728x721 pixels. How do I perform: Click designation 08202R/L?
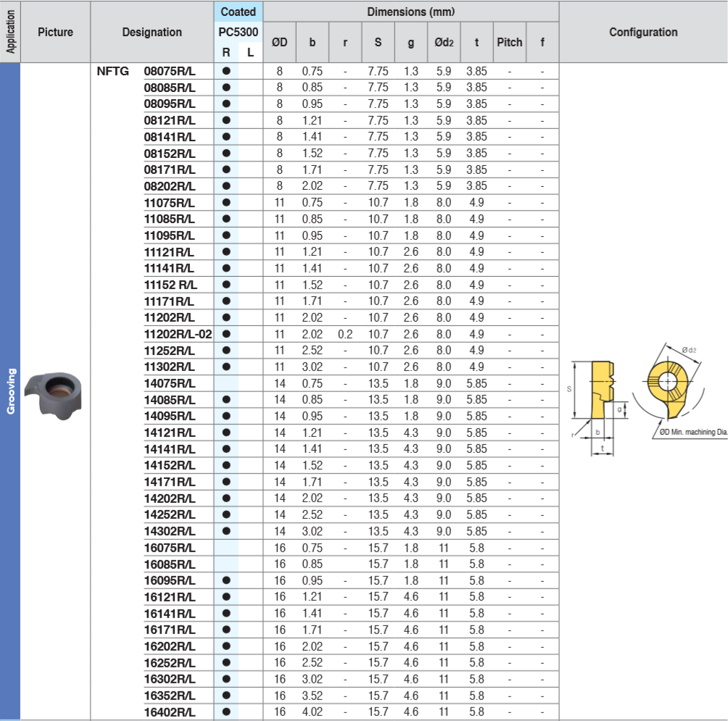(170, 186)
